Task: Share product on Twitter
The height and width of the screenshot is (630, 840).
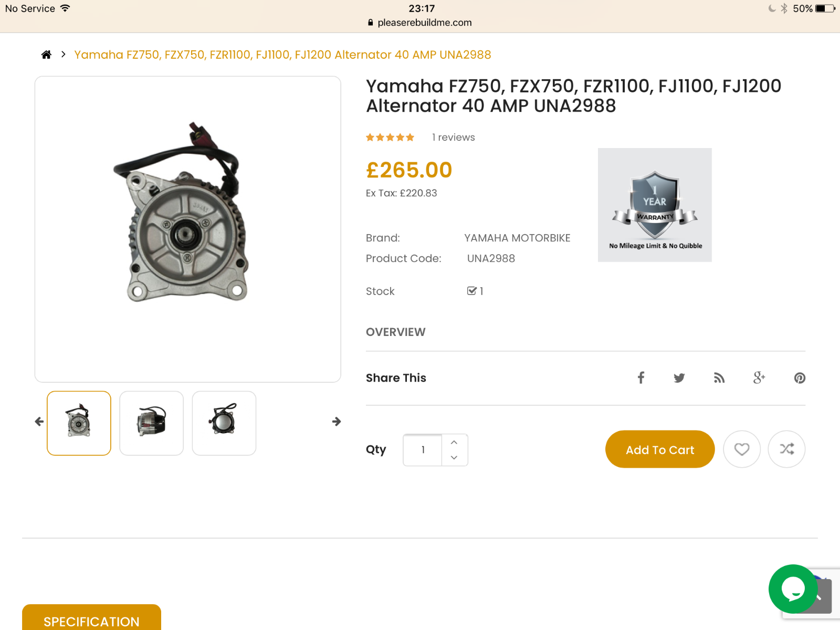Action: tap(679, 378)
